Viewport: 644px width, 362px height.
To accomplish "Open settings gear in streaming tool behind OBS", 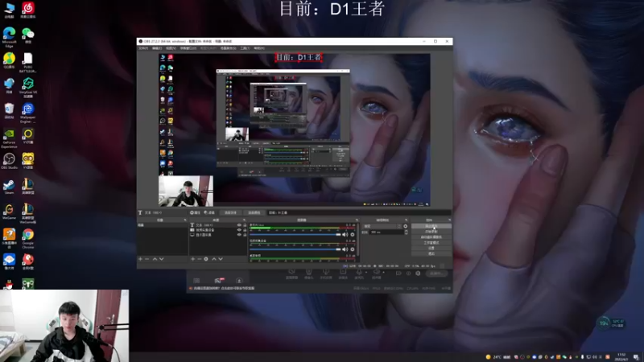I will pyautogui.click(x=418, y=274).
